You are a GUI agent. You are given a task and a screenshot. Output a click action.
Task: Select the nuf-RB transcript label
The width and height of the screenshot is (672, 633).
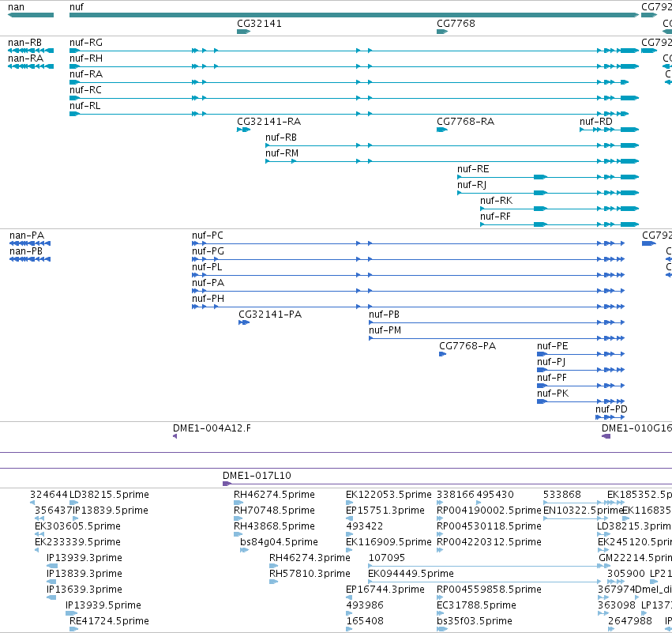pyautogui.click(x=280, y=138)
